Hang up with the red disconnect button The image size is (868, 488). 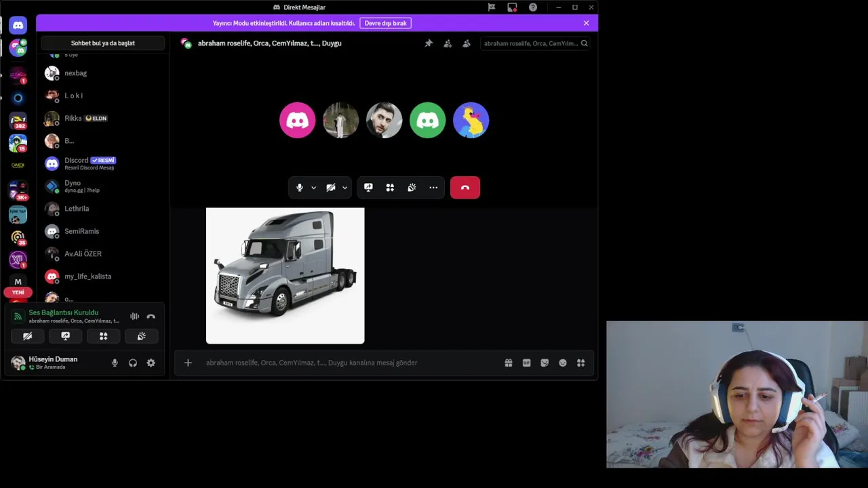(465, 188)
